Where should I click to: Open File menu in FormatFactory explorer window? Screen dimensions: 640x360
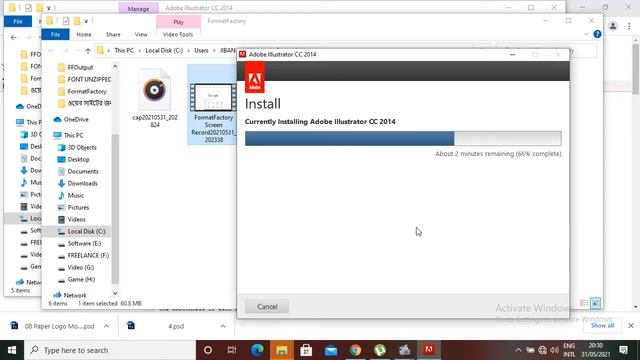coord(55,35)
